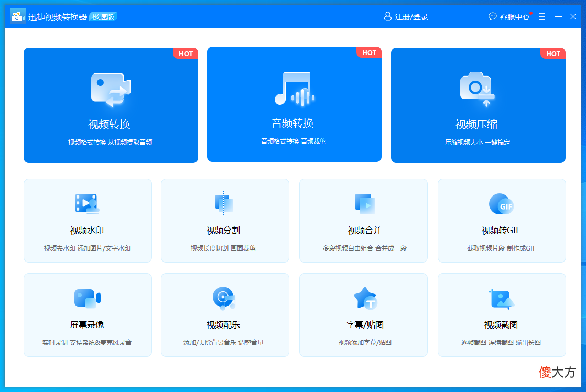
Task: Click the 视频转GIF label
Action: point(501,231)
